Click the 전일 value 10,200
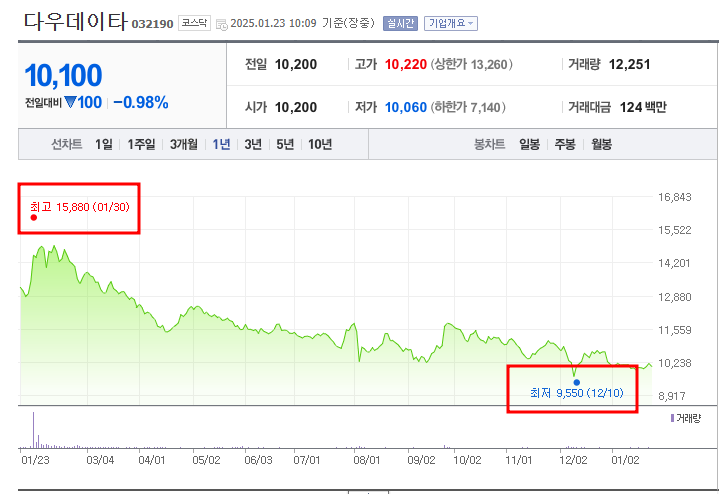This screenshot has width=719, height=494. [x=296, y=64]
